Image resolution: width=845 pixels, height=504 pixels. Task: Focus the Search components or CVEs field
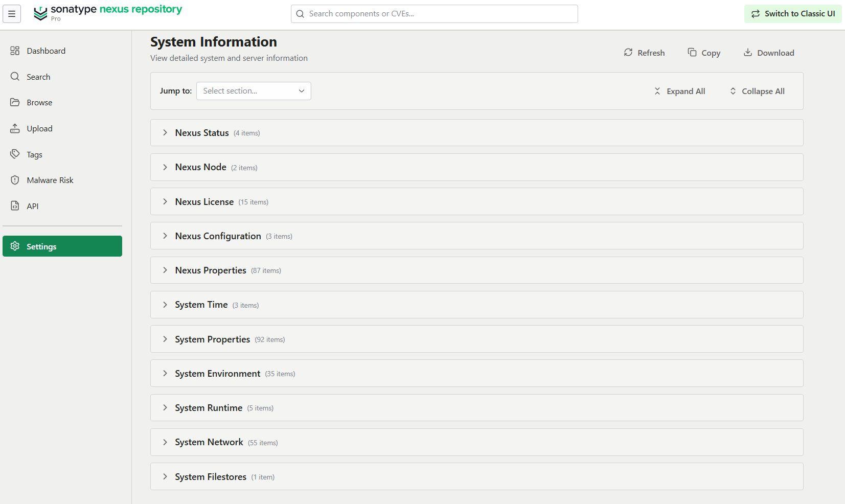pyautogui.click(x=435, y=14)
